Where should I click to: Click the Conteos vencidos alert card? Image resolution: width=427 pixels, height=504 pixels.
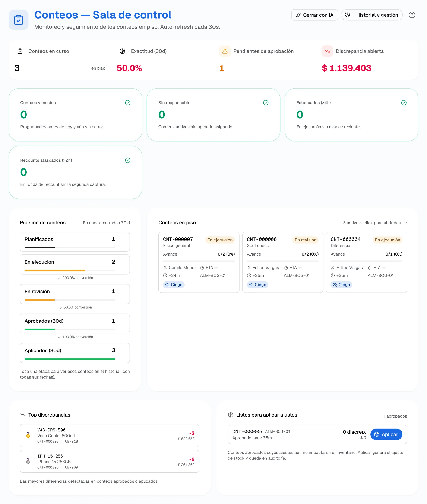point(75,115)
